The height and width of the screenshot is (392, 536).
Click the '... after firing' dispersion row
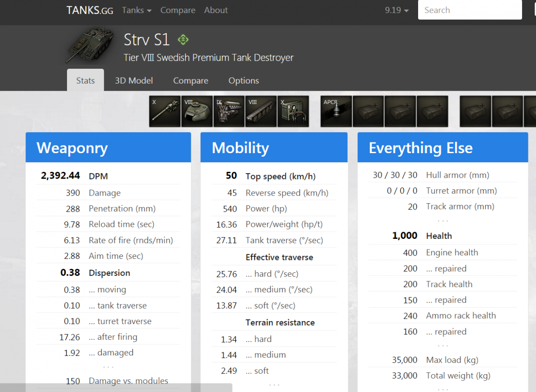click(108, 337)
